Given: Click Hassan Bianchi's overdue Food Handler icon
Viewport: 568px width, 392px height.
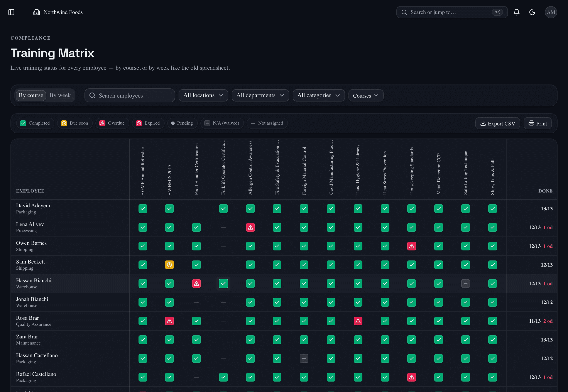Looking at the screenshot, I should 196,284.
